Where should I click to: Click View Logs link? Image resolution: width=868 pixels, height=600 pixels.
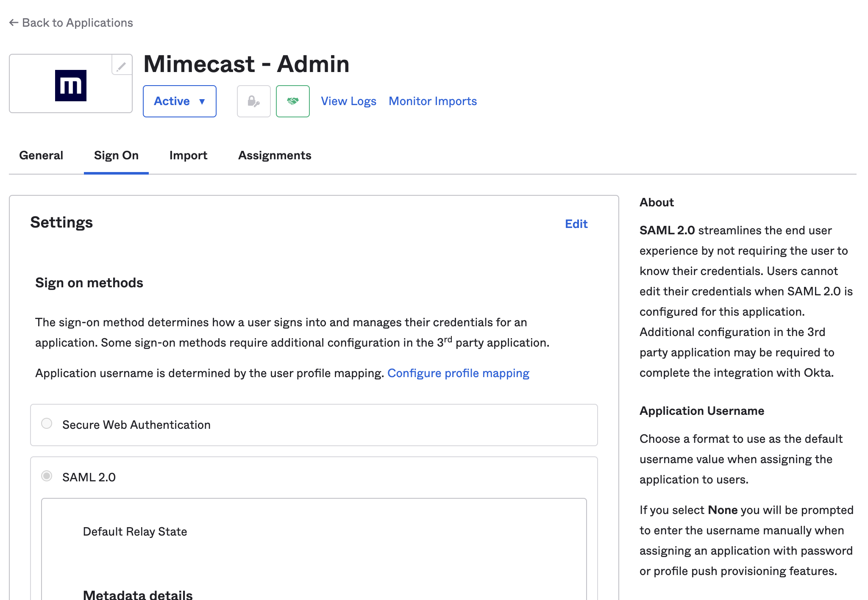pyautogui.click(x=348, y=101)
